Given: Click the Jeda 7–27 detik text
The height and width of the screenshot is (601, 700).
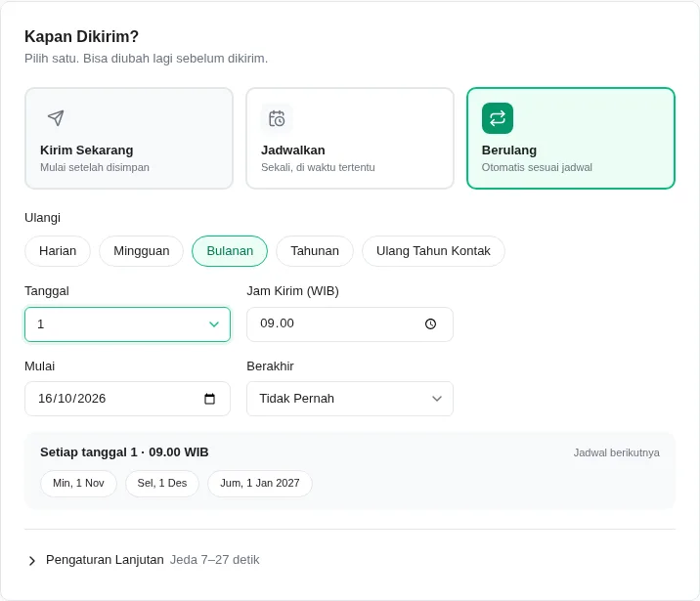Looking at the screenshot, I should tap(215, 560).
